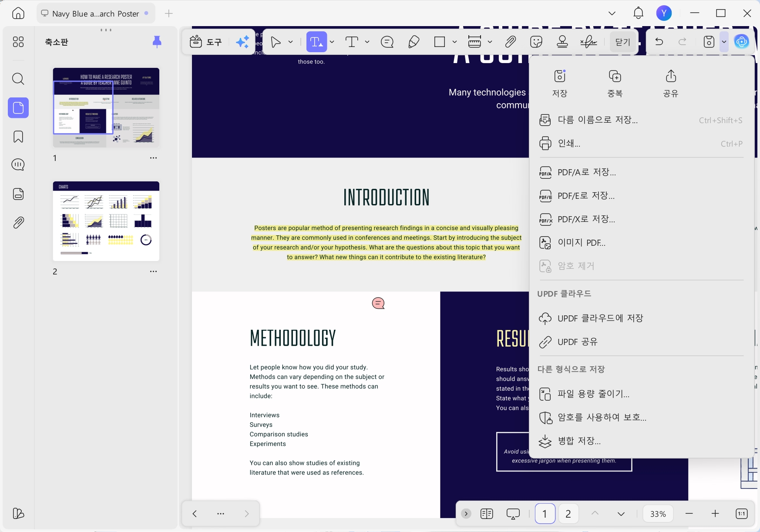Select page 2 charts thumbnail
Screen dimensions: 760x532
click(x=106, y=221)
